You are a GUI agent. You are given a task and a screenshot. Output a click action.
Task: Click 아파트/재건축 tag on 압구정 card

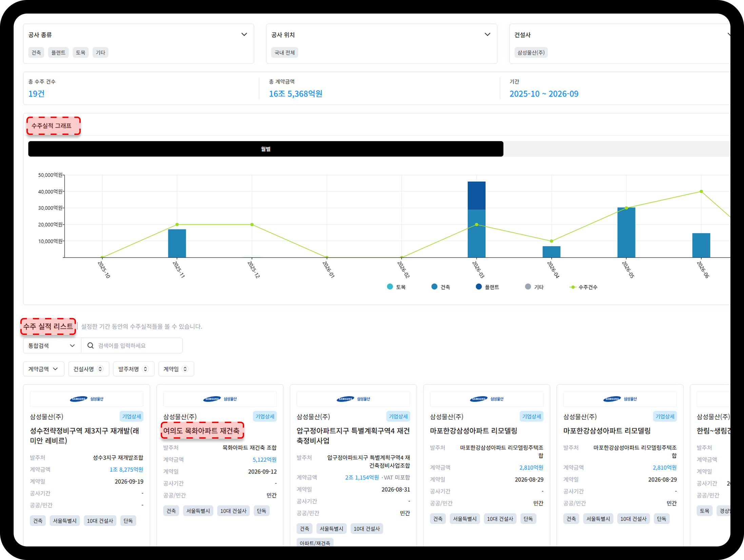pyautogui.click(x=315, y=542)
